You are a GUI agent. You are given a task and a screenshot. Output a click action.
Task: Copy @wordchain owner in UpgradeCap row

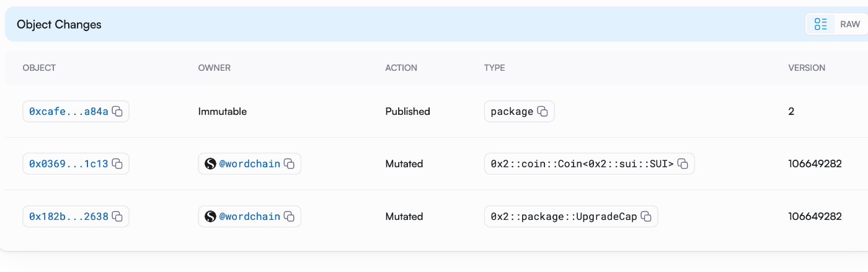pyautogui.click(x=289, y=217)
